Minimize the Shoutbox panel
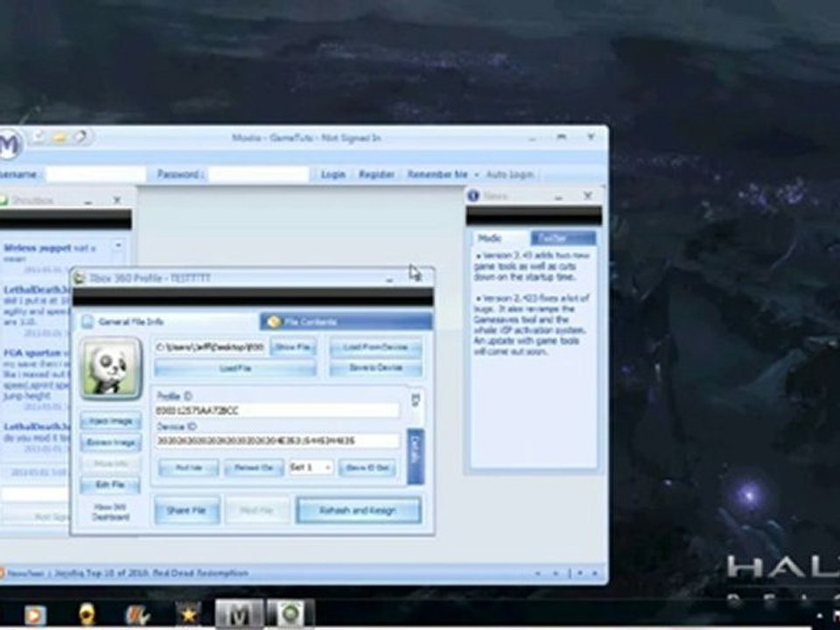840x630 pixels. [x=87, y=201]
